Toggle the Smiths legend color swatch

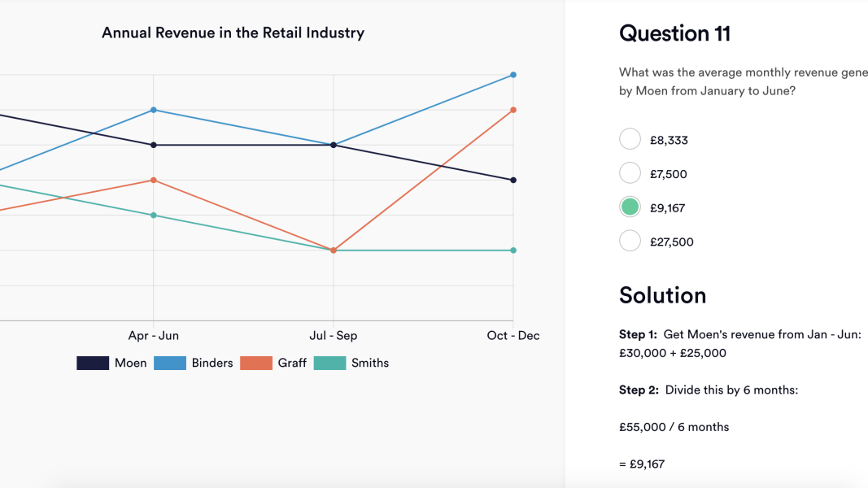(x=329, y=363)
